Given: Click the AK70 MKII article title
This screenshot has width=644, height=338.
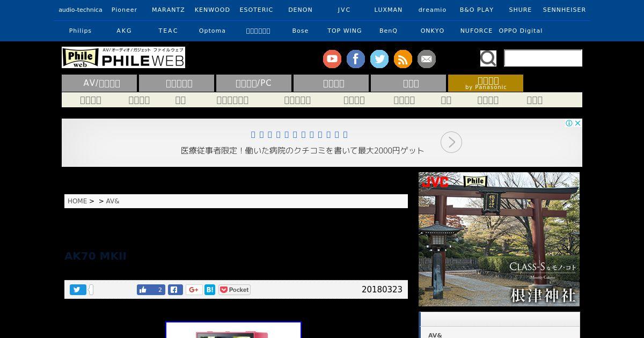Looking at the screenshot, I should point(96,256).
